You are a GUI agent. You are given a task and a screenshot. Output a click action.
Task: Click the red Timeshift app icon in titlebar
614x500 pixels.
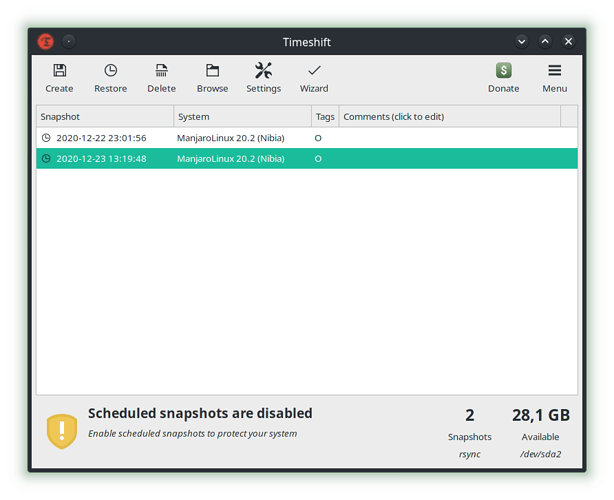[x=46, y=42]
